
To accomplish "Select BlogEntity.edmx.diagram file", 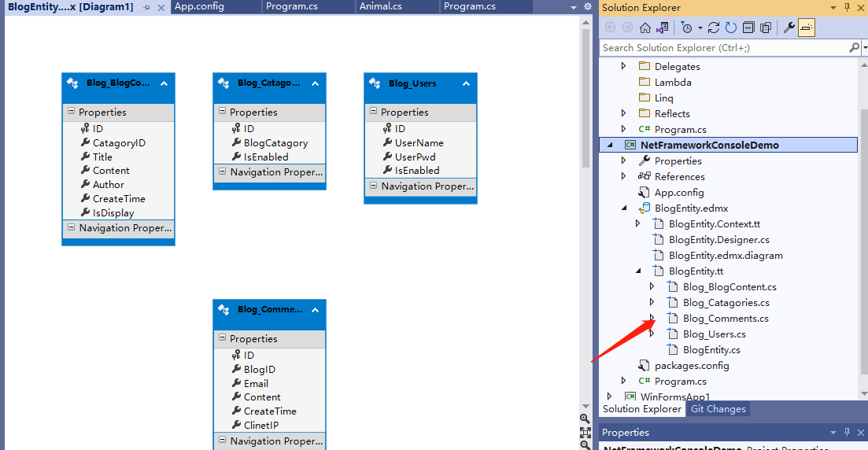I will [726, 255].
